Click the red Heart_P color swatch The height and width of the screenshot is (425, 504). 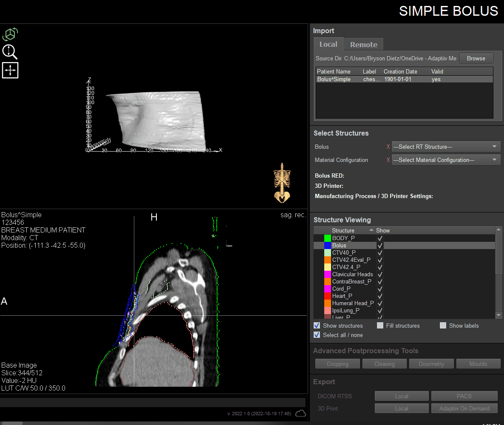coord(328,296)
